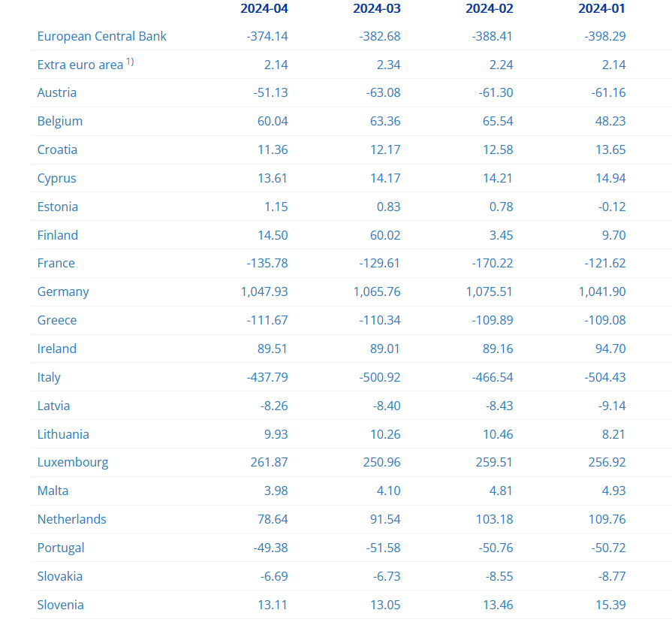Open France's 2024-02 value -170.22
672x622 pixels.
point(493,263)
